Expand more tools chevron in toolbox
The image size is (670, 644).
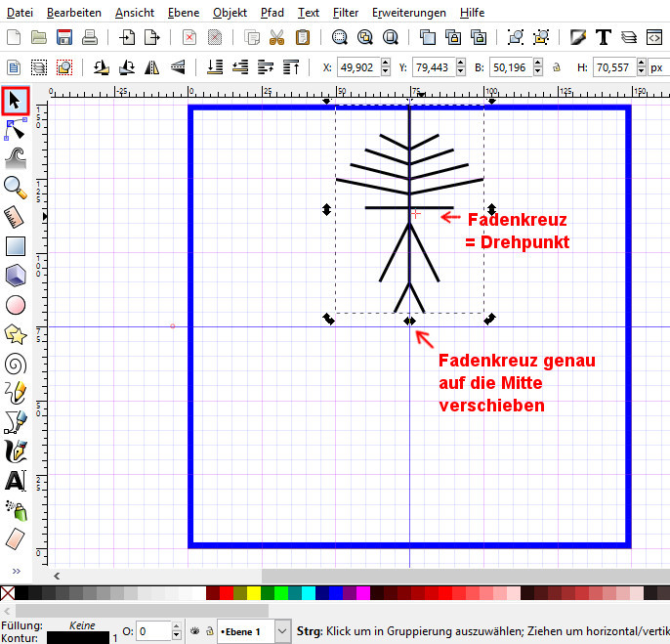pos(17,571)
